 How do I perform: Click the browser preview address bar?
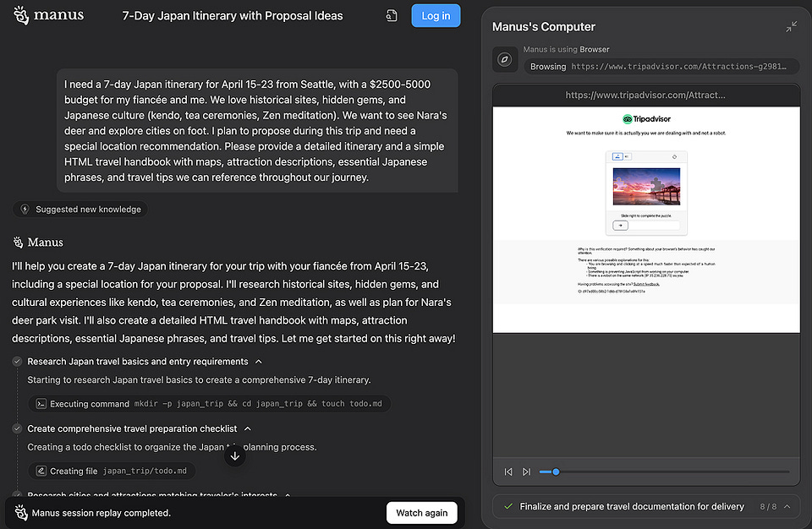(645, 95)
